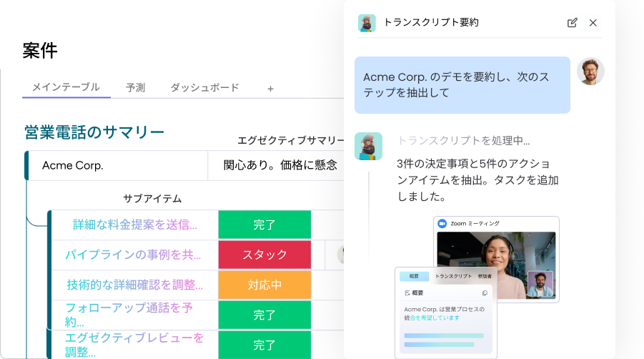This screenshot has height=359, width=644.
Task: Open the 予測 tab
Action: coord(136,87)
